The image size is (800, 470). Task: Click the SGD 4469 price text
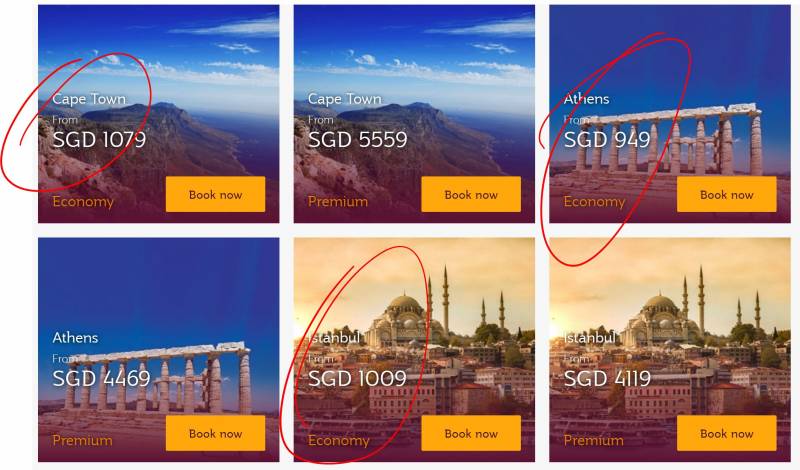coord(102,378)
